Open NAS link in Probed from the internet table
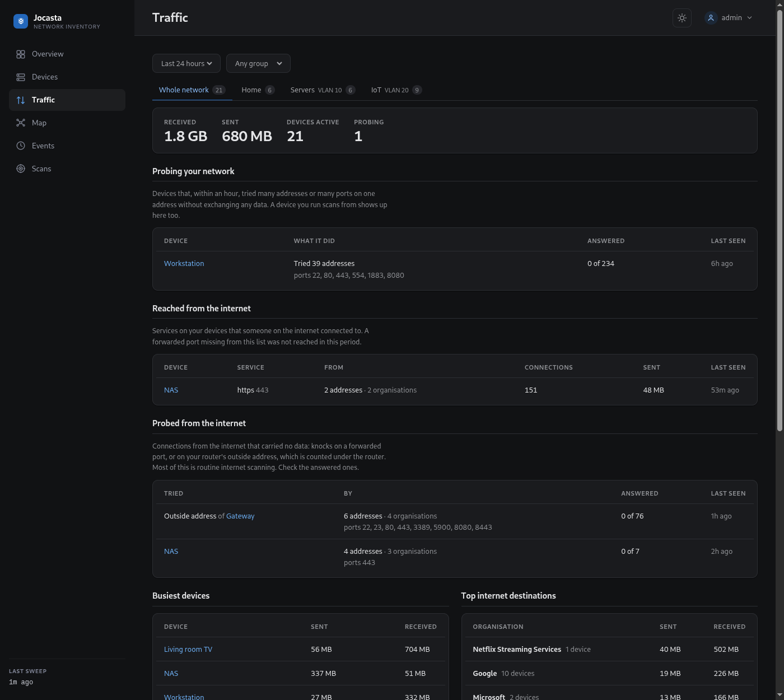The height and width of the screenshot is (700, 784). click(171, 552)
